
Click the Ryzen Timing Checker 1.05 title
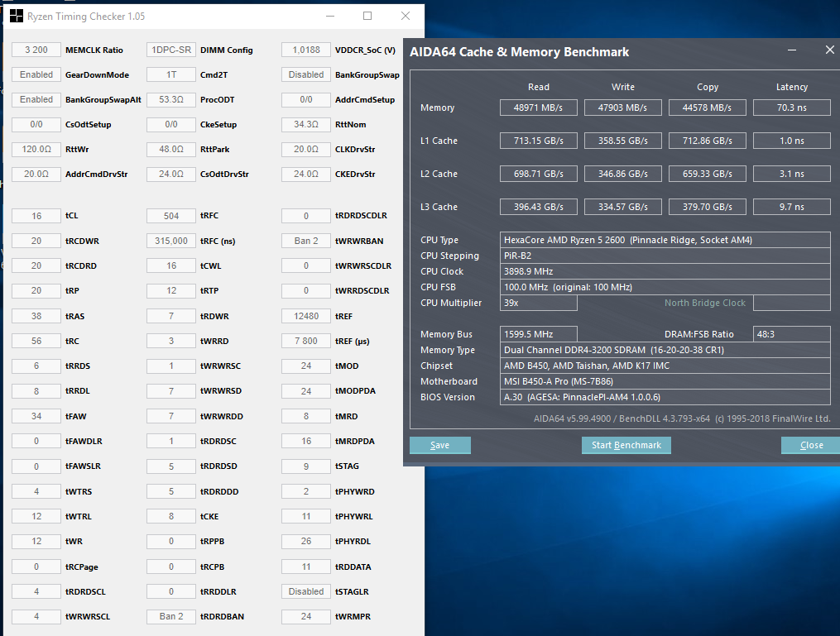[86, 16]
